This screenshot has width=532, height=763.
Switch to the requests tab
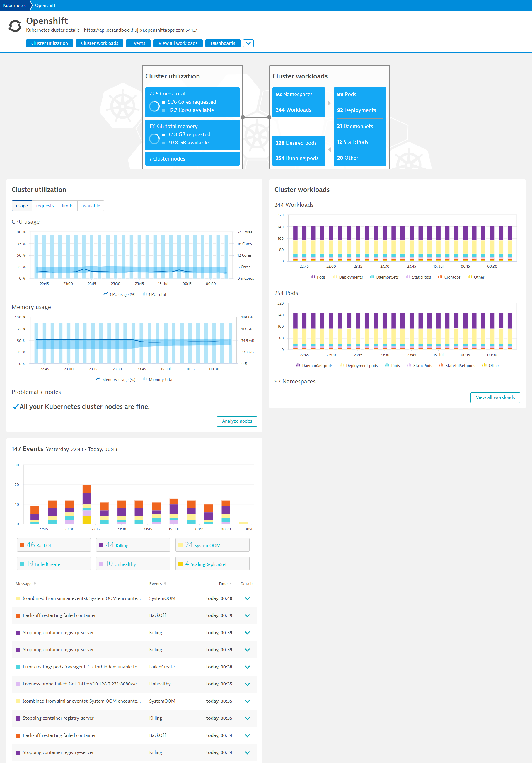pos(45,206)
